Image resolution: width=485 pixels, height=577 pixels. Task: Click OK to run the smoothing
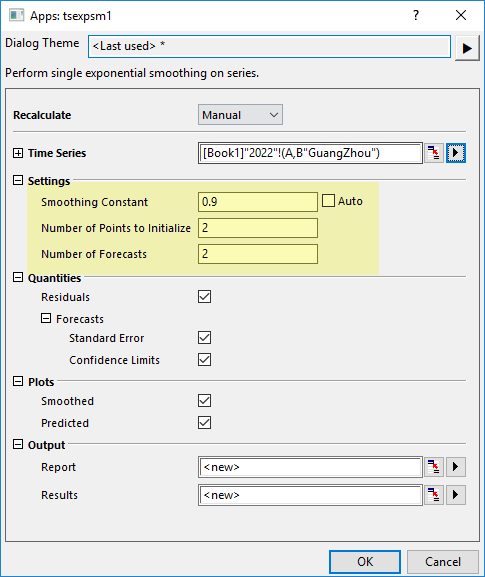click(365, 562)
